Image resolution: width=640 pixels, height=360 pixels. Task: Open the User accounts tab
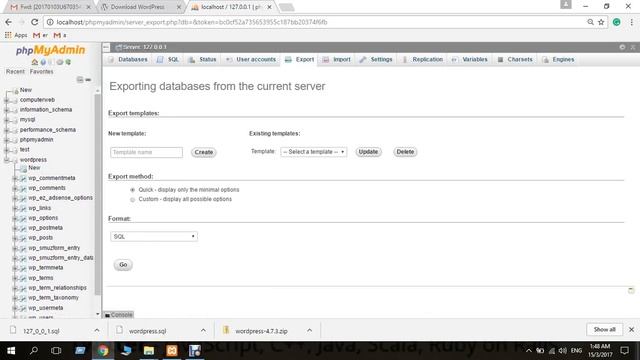coord(251,60)
